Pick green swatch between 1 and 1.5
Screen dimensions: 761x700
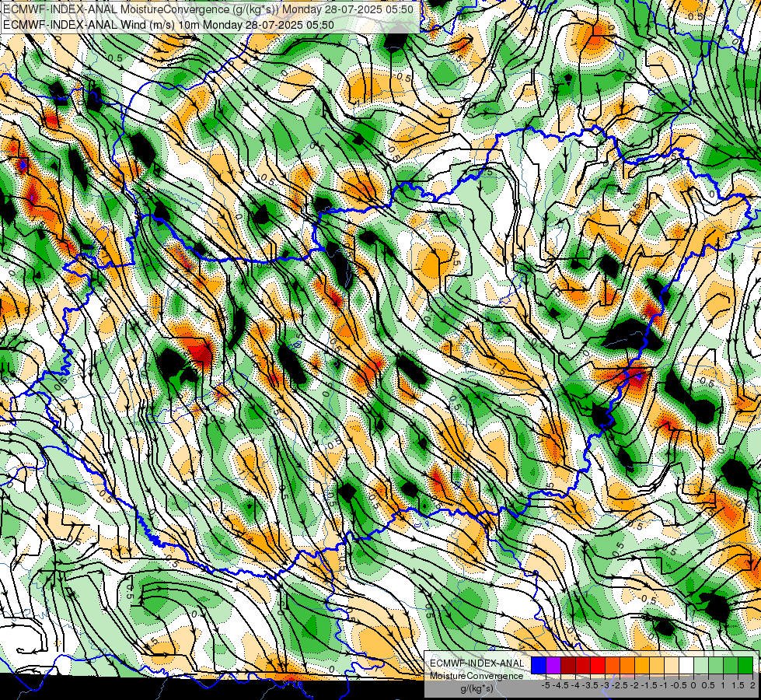[x=731, y=666]
